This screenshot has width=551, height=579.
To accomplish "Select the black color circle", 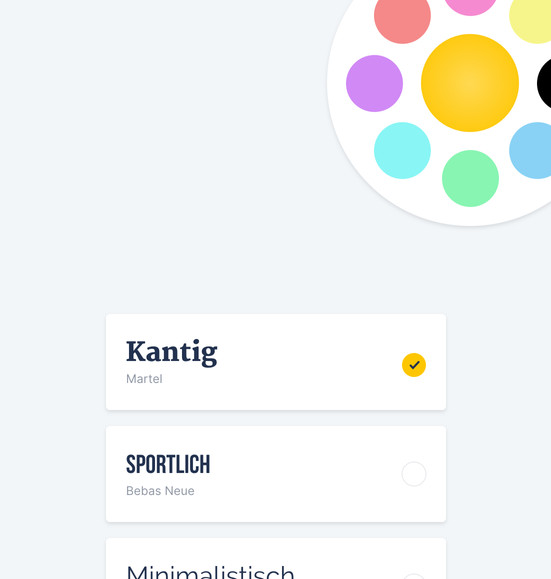I will pyautogui.click(x=545, y=83).
